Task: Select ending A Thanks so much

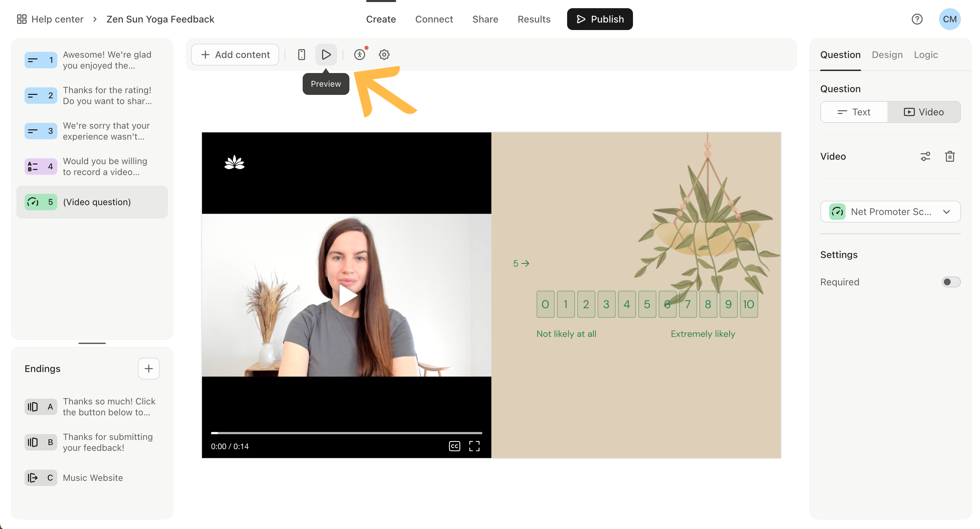Action: point(92,407)
